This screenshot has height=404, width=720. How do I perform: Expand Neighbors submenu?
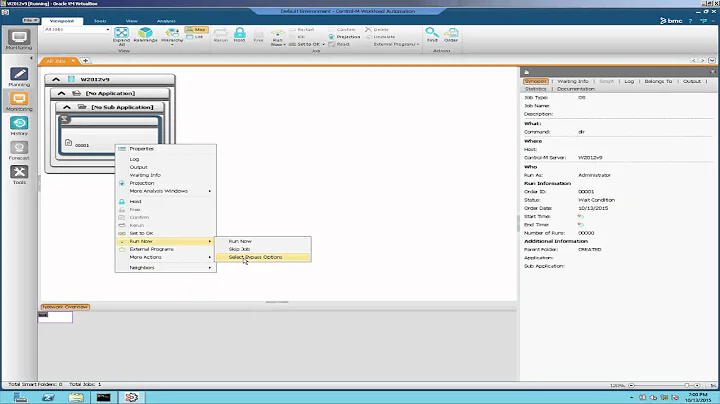click(x=166, y=268)
